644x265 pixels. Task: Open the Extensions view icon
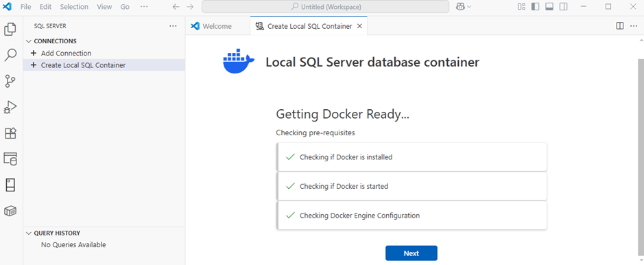[10, 133]
